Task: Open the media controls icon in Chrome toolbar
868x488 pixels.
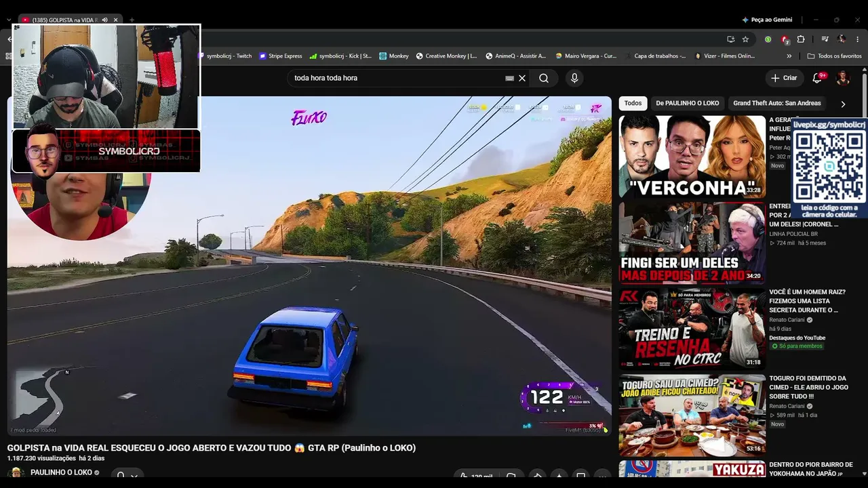Action: 825,39
